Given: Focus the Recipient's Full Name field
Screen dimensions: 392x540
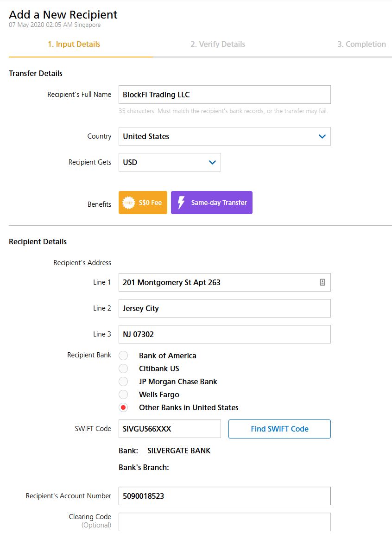Looking at the screenshot, I should pos(224,95).
